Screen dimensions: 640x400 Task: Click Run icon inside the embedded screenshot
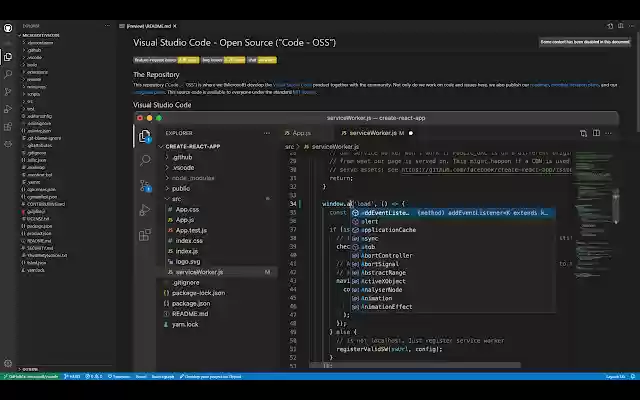pyautogui.click(x=144, y=210)
